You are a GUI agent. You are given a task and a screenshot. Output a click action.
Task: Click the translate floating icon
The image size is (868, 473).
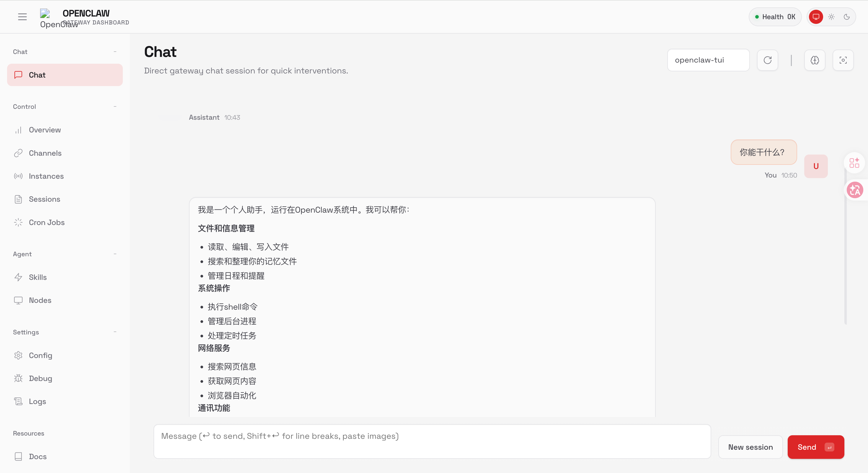point(855,190)
